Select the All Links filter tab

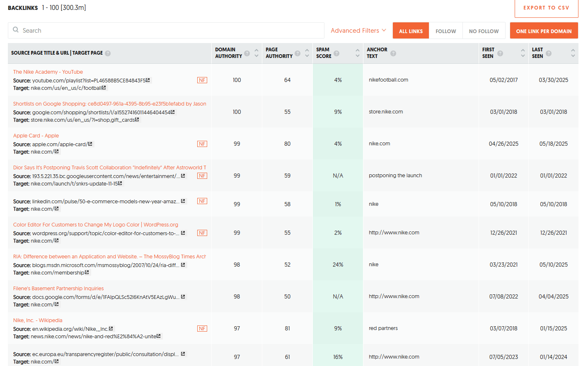coord(411,31)
